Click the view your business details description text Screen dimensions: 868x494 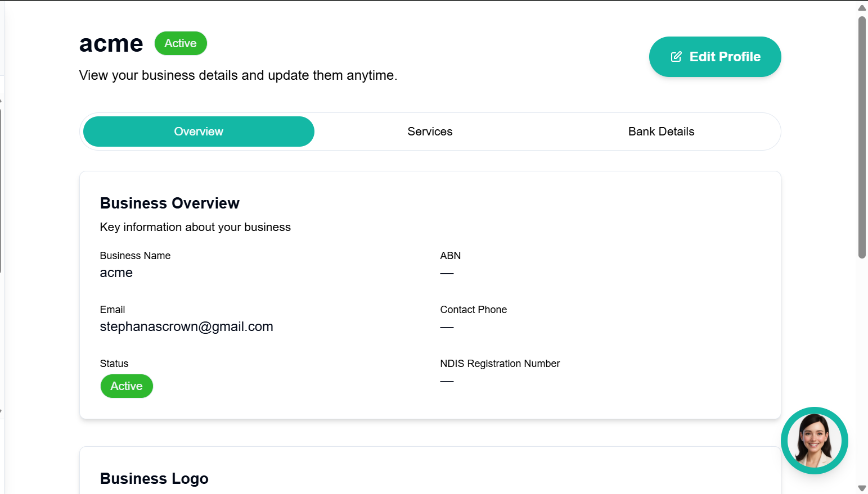(x=238, y=75)
